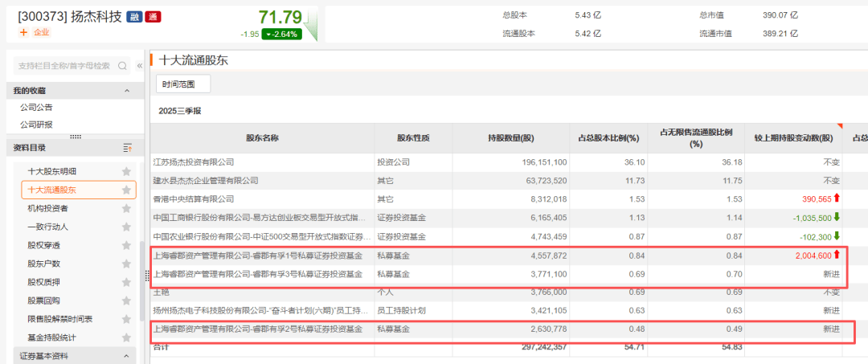
Task: Toggle favorite star for 股权质押
Action: point(126,283)
